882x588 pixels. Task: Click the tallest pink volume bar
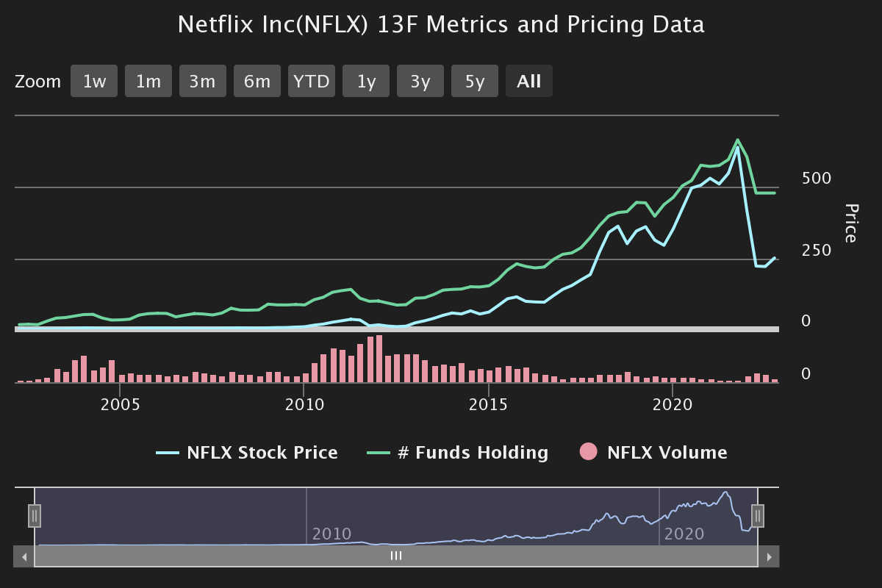click(379, 359)
